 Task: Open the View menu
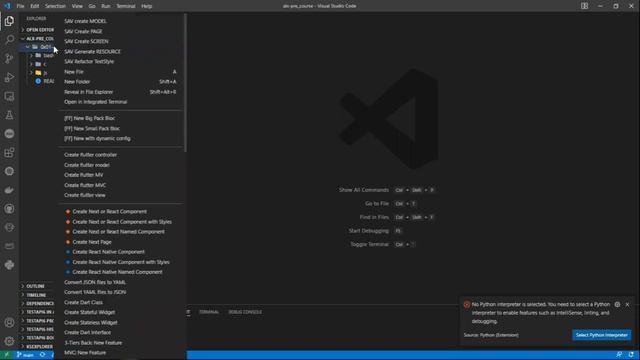coord(77,6)
